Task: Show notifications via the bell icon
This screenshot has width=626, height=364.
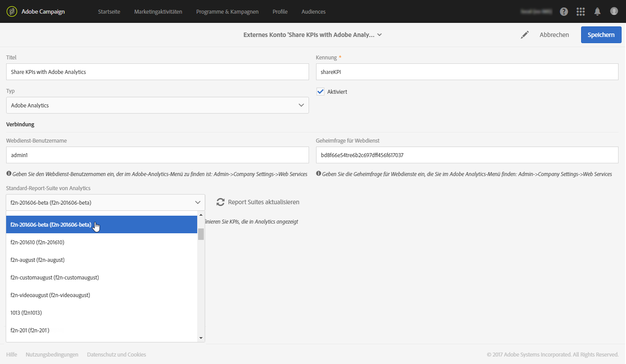Action: pos(597,11)
